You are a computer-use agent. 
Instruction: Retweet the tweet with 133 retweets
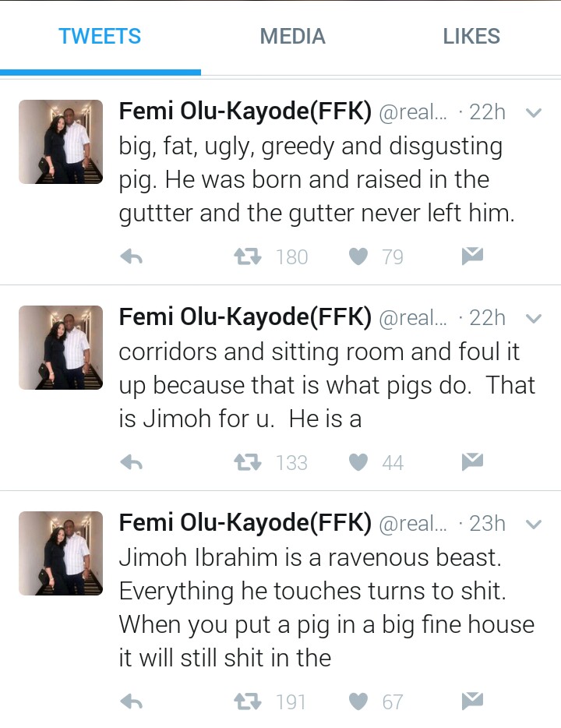[247, 463]
